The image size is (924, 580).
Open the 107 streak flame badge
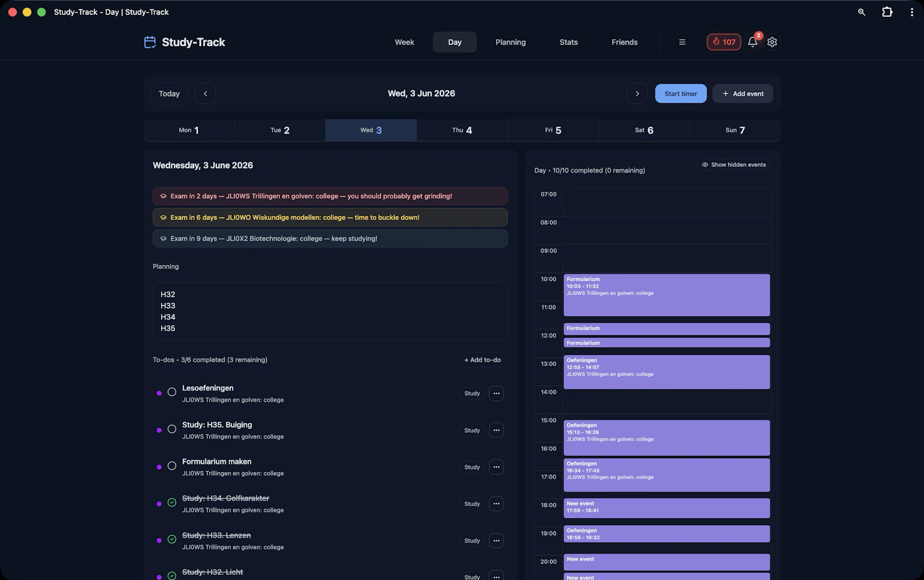pyautogui.click(x=724, y=42)
